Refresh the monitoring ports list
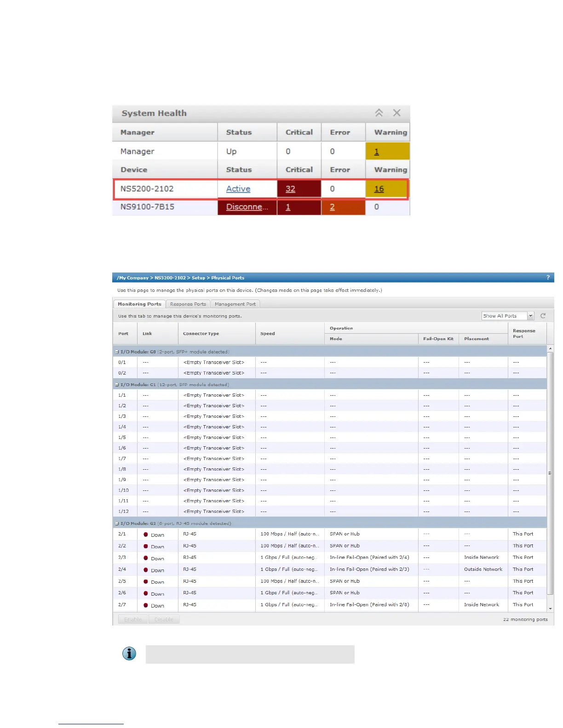The image size is (563, 728). point(543,316)
